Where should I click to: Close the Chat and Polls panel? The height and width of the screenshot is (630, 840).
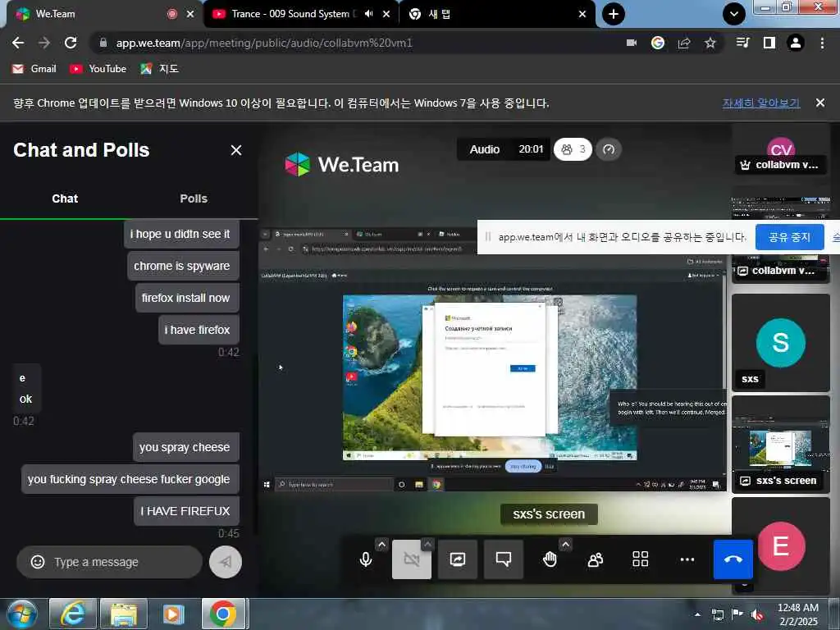(x=236, y=151)
